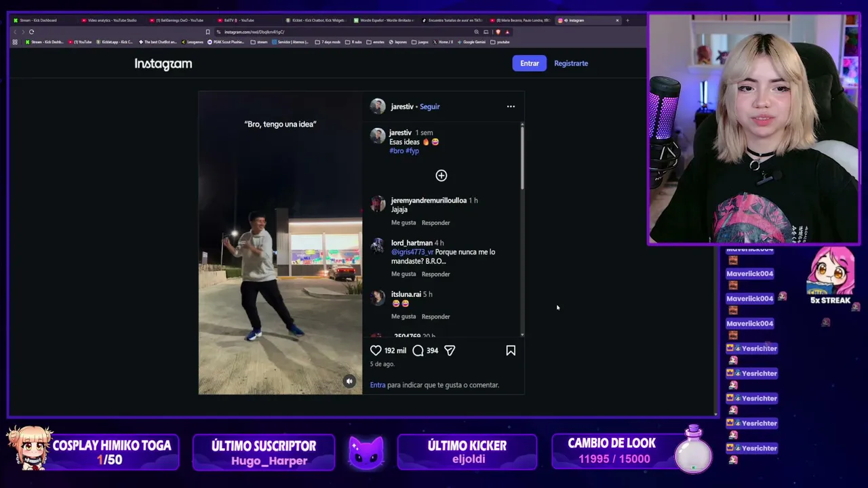View itsluna.rai's avatar

378,298
